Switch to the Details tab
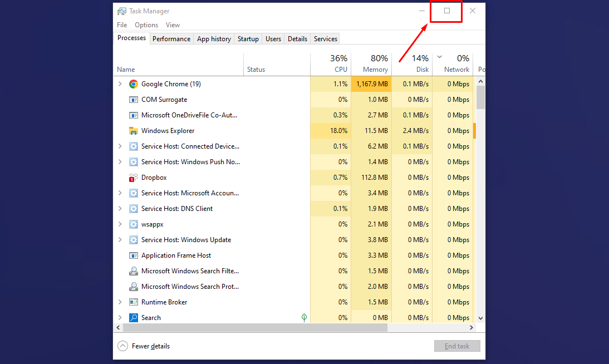 pyautogui.click(x=297, y=39)
